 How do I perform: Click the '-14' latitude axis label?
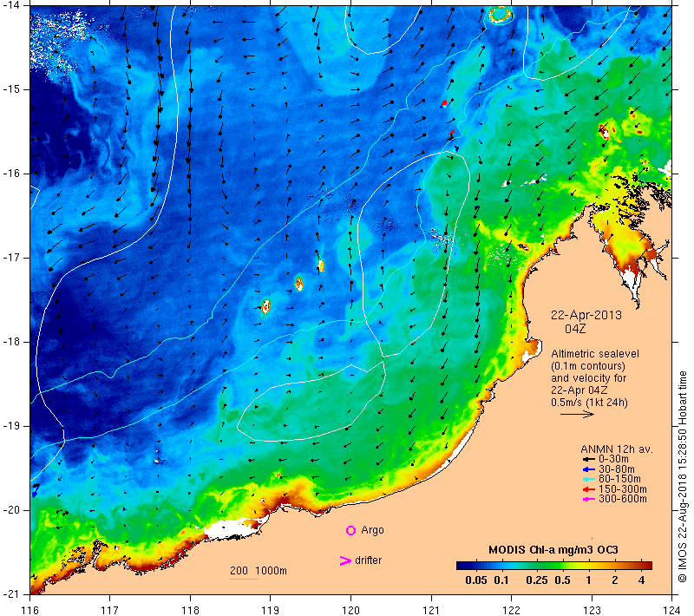point(12,4)
